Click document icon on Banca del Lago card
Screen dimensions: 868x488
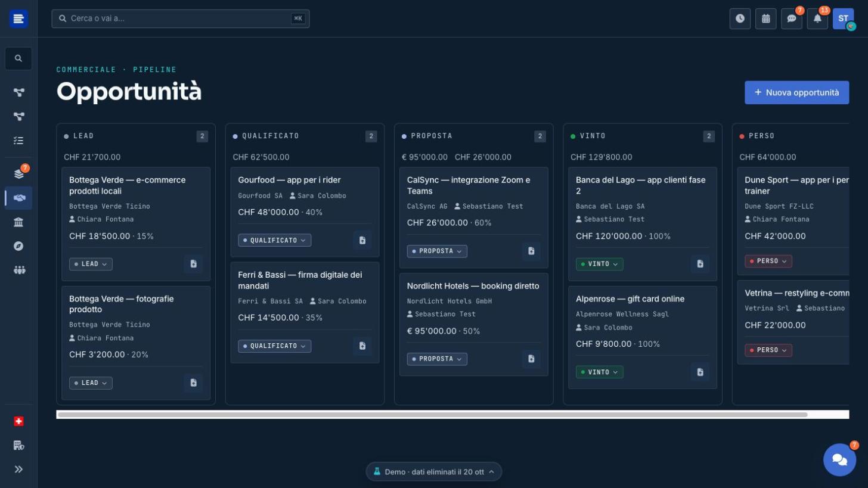coord(700,264)
